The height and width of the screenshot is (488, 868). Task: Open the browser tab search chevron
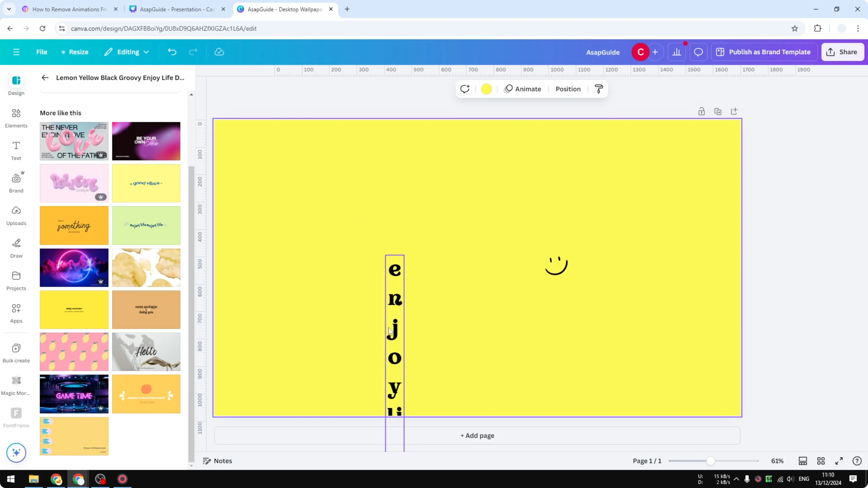[x=9, y=9]
